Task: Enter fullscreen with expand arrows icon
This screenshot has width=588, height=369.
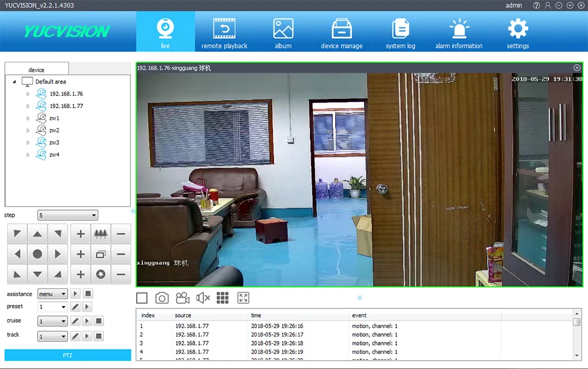Action: point(243,298)
